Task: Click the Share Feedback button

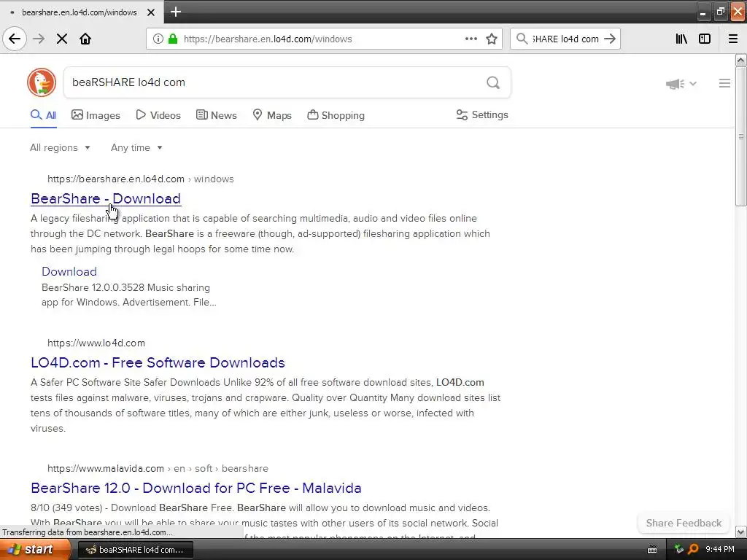Action: tap(684, 523)
